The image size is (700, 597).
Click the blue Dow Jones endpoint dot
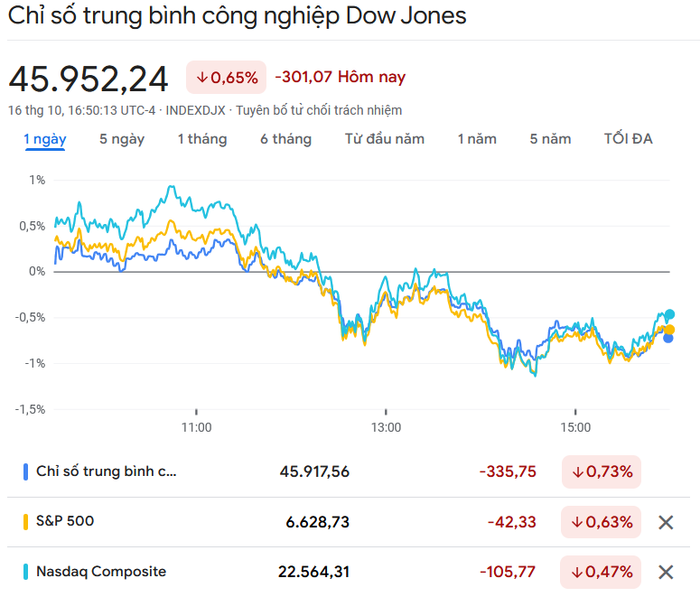coord(668,338)
